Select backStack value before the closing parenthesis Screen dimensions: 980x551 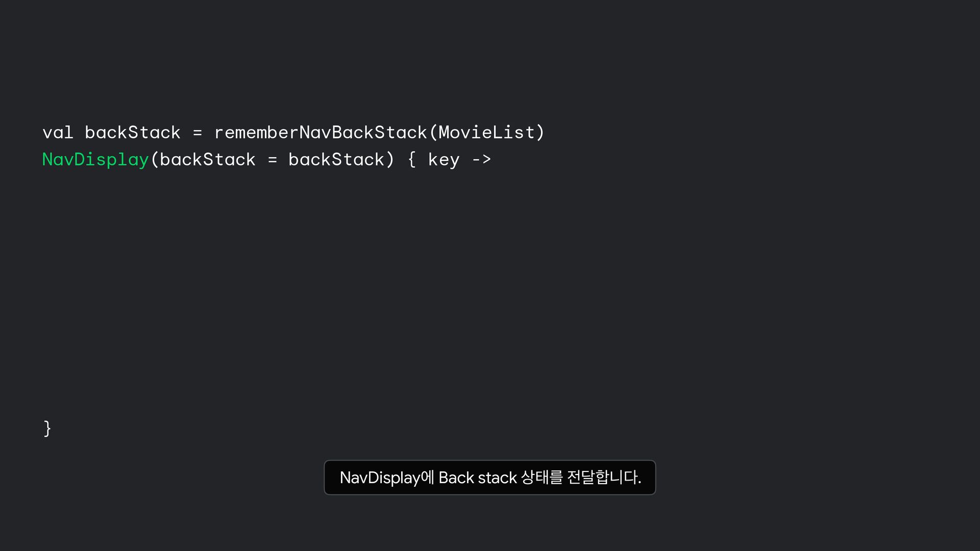click(x=336, y=160)
